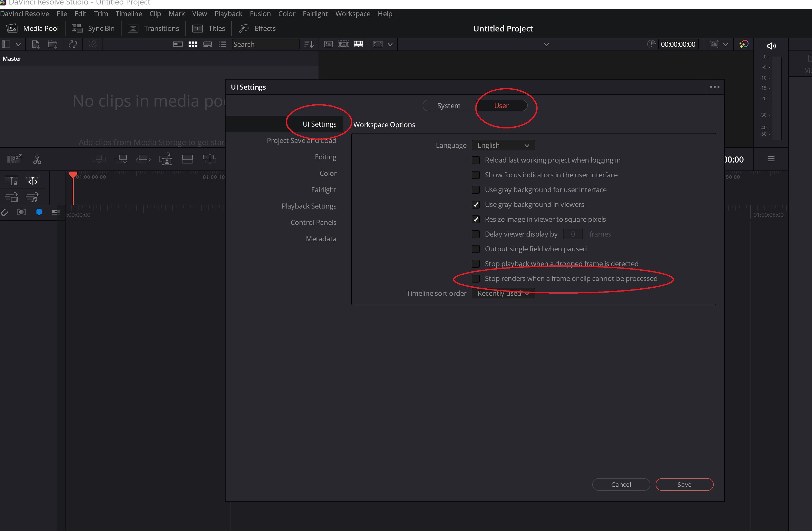Uncheck Use gray background in viewers
The width and height of the screenshot is (812, 531).
pos(475,205)
